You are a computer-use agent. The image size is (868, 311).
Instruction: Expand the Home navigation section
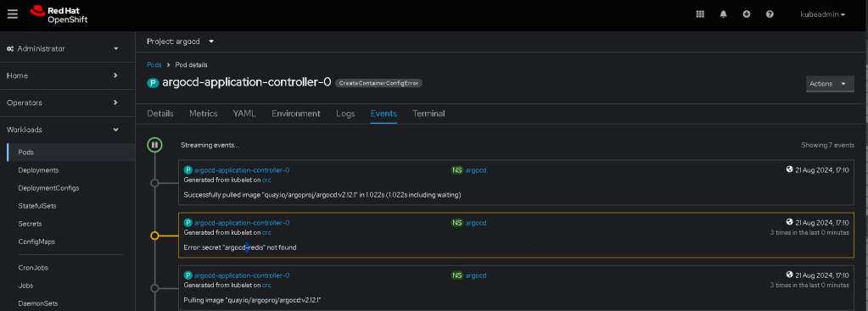[63, 75]
